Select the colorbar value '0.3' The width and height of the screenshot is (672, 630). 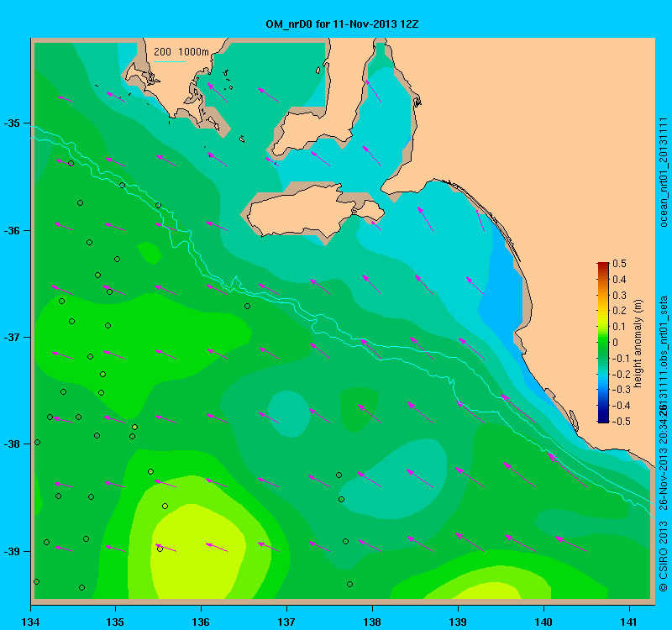[619, 296]
